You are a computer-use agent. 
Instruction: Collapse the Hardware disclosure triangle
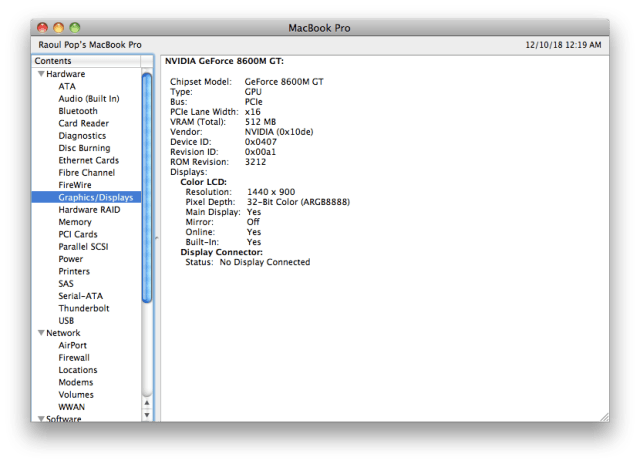(x=40, y=74)
